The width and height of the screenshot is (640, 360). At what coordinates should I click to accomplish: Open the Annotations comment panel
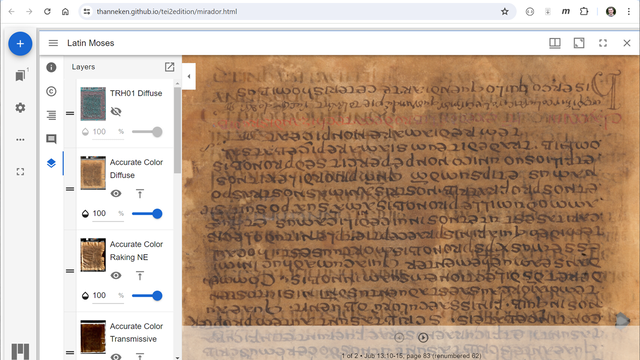(x=51, y=139)
